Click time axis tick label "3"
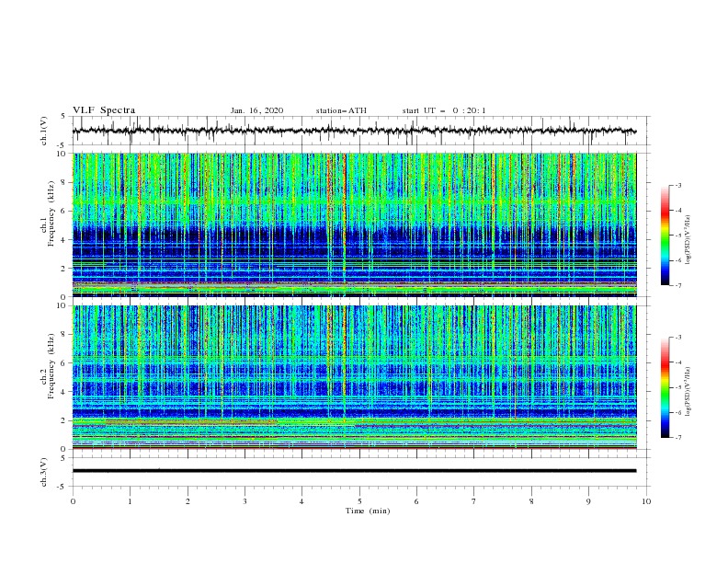Image resolution: width=728 pixels, height=563 pixels. pyautogui.click(x=245, y=501)
